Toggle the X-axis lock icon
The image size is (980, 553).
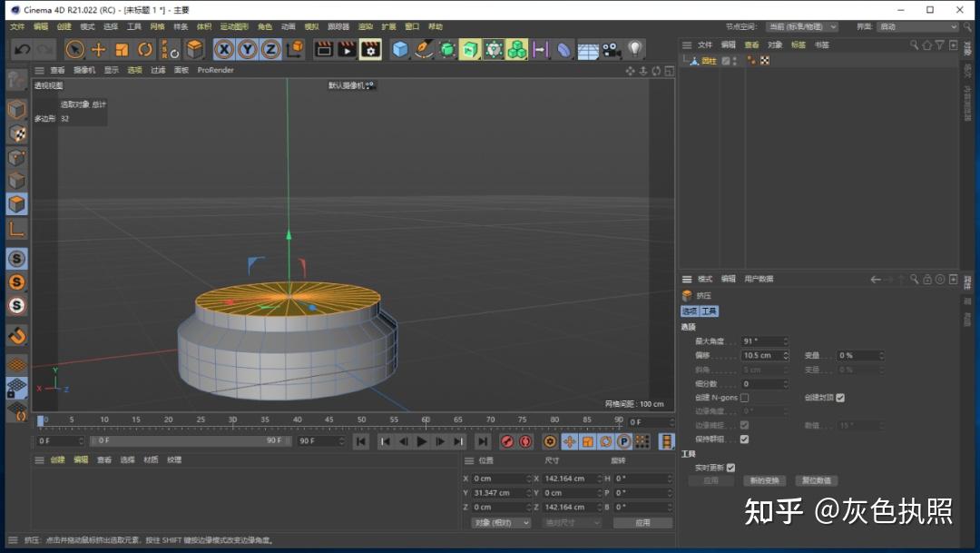point(223,49)
